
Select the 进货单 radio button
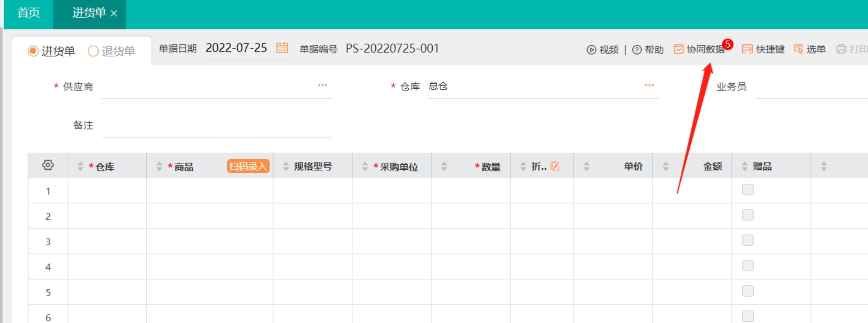tap(33, 51)
